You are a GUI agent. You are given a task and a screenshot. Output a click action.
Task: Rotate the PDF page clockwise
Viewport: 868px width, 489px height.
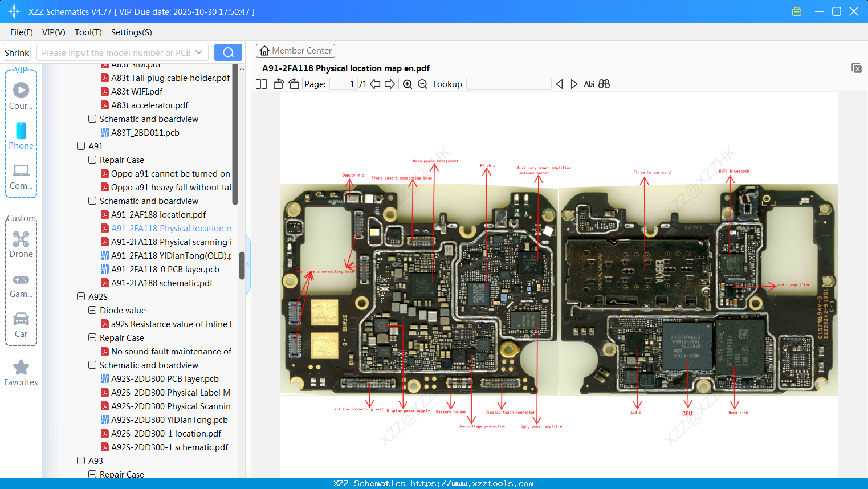click(294, 84)
